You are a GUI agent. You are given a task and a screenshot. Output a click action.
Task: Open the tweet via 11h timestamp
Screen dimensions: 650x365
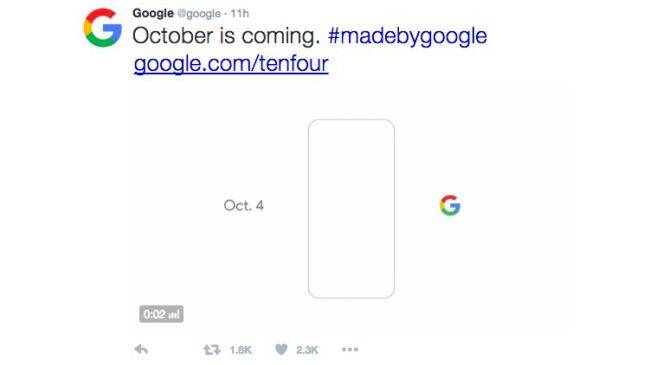(240, 14)
